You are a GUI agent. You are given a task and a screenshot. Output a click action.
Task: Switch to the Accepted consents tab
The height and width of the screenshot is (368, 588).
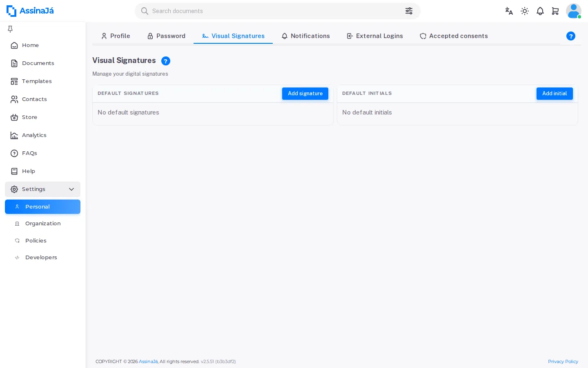pos(454,36)
